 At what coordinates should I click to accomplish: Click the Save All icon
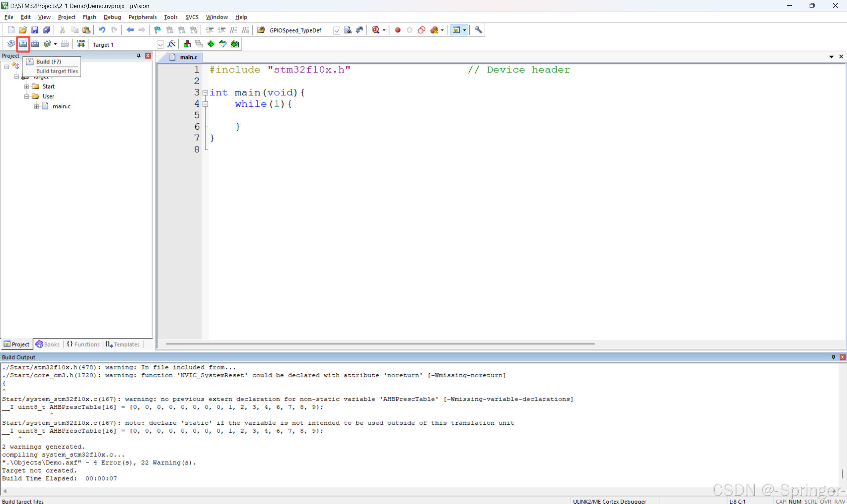47,30
